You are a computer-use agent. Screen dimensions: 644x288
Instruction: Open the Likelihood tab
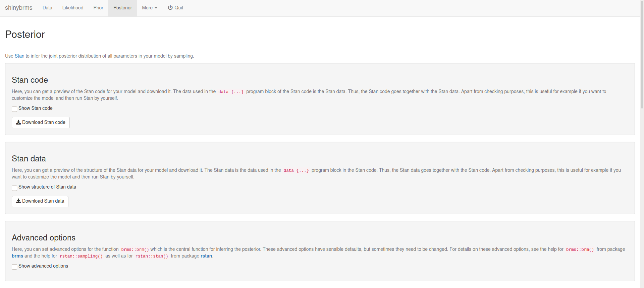click(x=73, y=8)
